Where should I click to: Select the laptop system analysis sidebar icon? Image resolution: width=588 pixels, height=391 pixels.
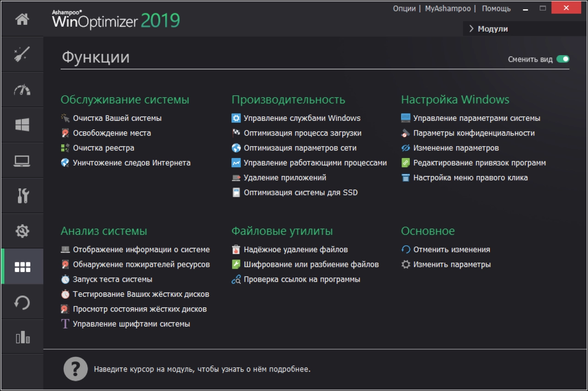(x=22, y=160)
